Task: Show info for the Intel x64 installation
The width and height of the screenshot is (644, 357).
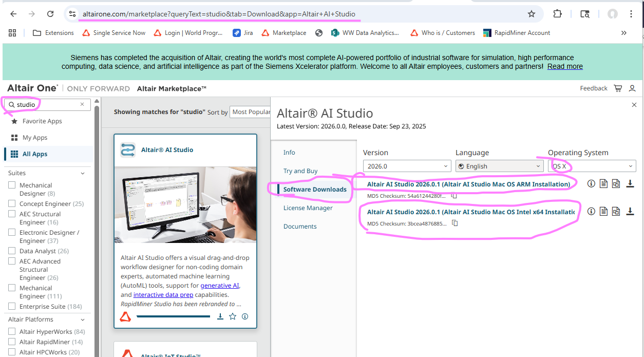Action: point(591,211)
